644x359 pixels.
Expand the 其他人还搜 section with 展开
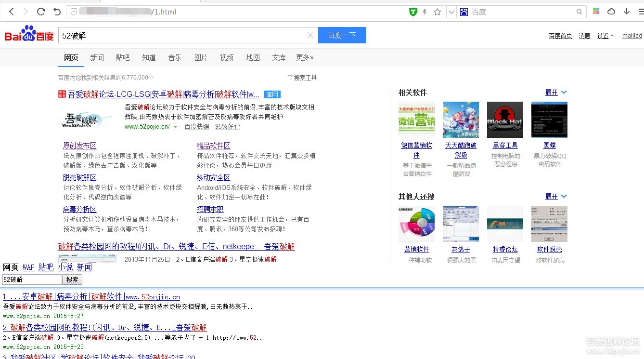click(x=556, y=197)
